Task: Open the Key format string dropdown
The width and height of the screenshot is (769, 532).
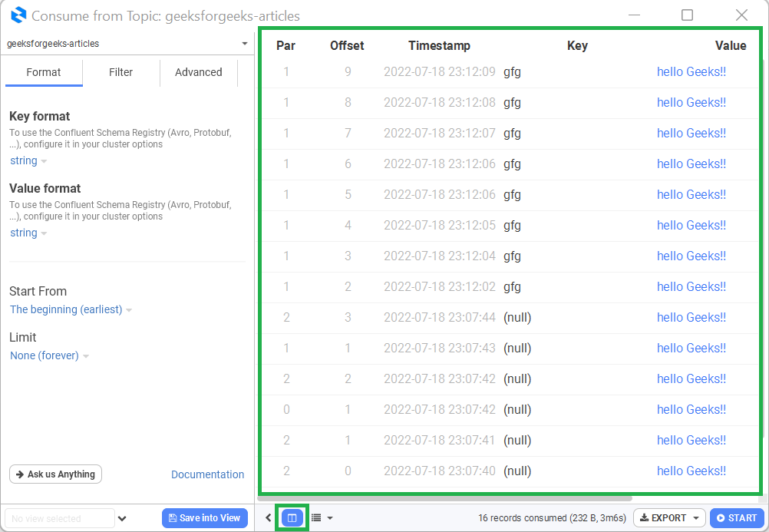Action: click(28, 161)
